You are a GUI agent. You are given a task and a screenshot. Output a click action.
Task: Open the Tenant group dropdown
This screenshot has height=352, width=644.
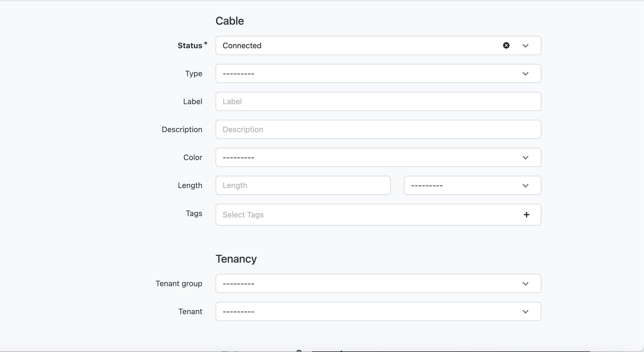(357, 283)
